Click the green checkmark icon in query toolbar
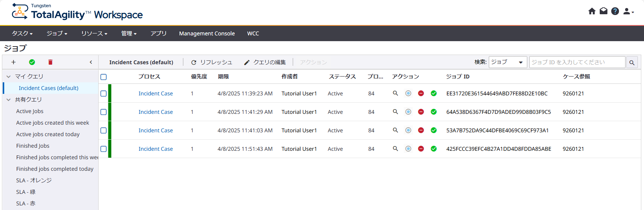 click(32, 62)
